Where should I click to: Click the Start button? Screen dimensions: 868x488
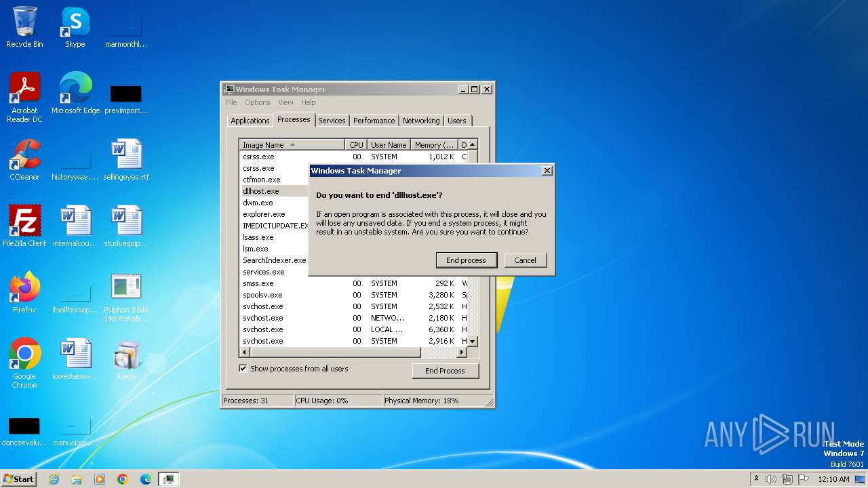18,479
